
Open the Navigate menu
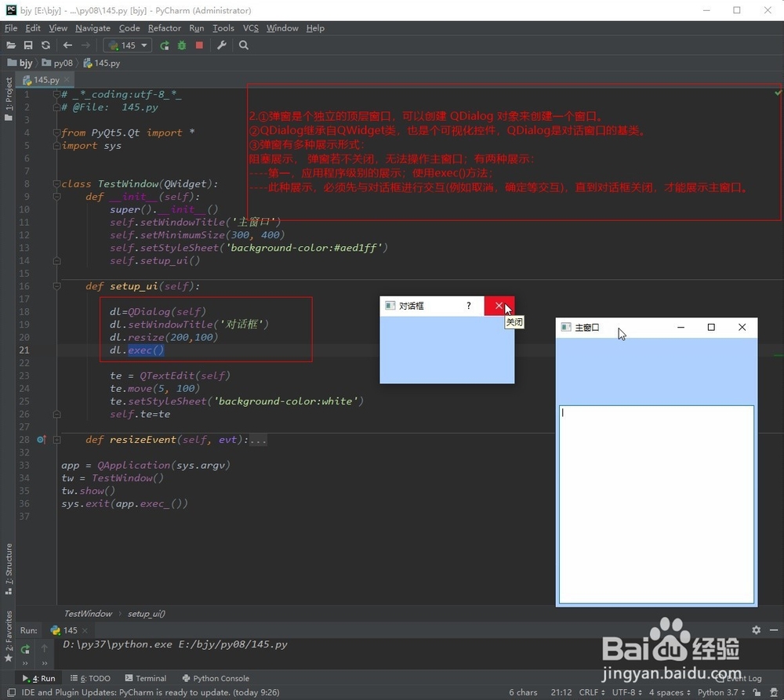coord(93,28)
